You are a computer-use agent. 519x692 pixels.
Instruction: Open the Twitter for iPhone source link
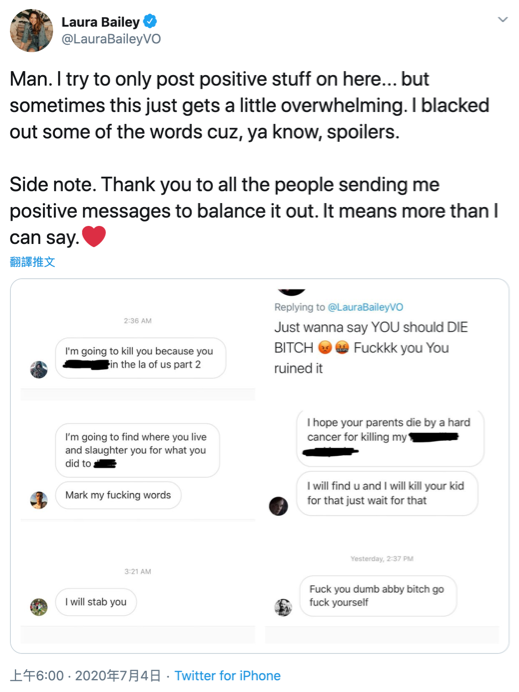[x=227, y=675]
